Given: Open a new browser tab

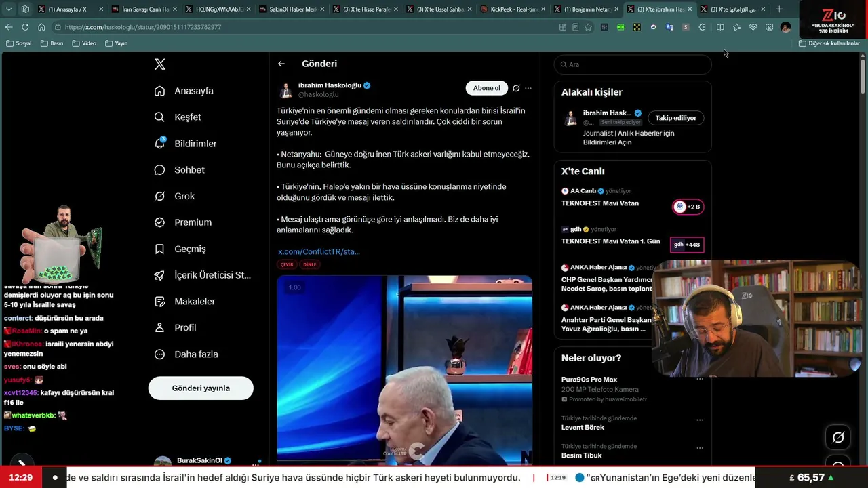Looking at the screenshot, I should click(x=779, y=9).
